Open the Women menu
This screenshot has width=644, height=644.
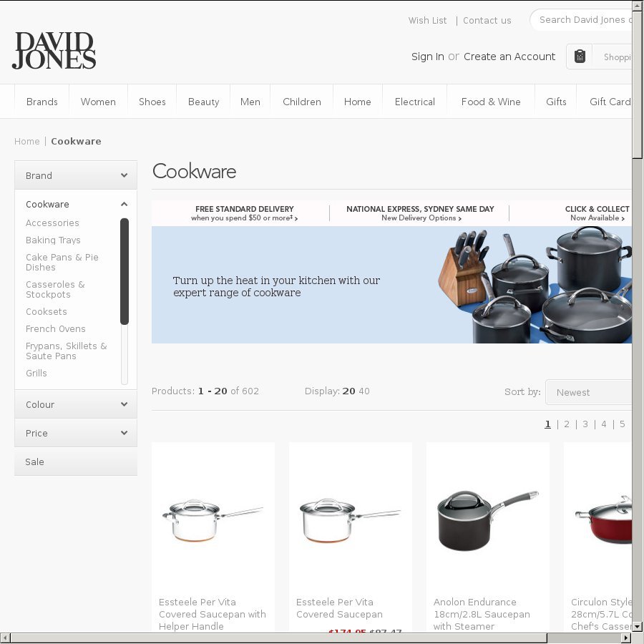[98, 102]
